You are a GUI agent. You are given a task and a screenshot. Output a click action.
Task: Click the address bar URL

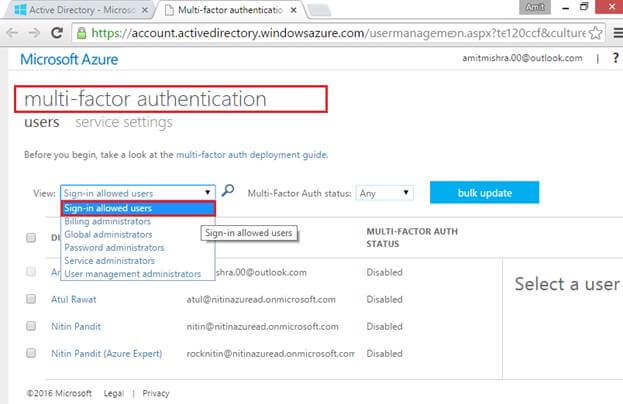coord(338,33)
